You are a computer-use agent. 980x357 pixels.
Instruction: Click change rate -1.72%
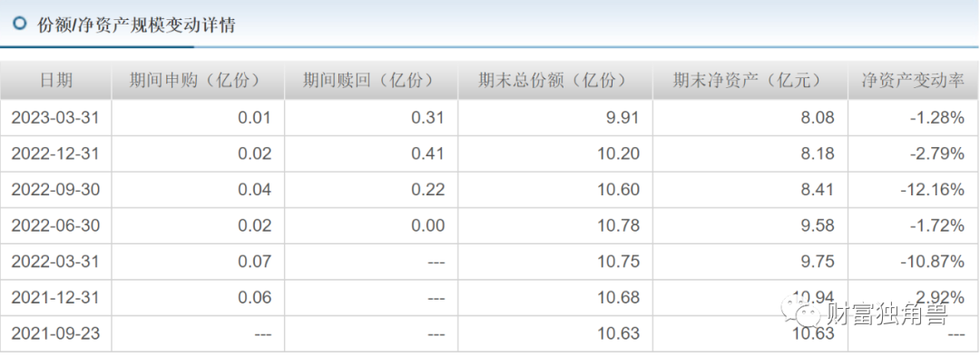937,225
